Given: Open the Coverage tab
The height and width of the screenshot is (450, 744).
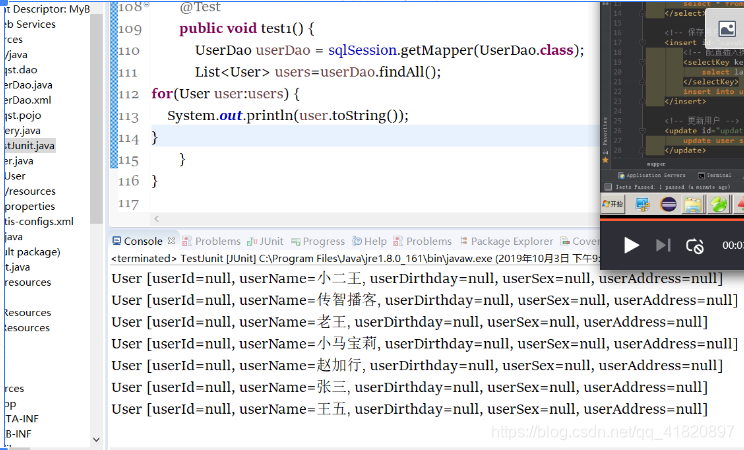Looking at the screenshot, I should coord(580,241).
